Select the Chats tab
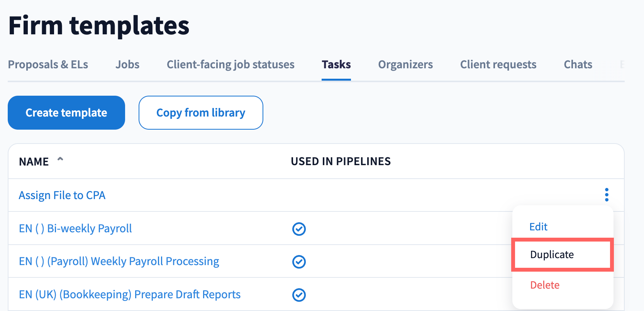This screenshot has height=311, width=644. click(x=578, y=64)
